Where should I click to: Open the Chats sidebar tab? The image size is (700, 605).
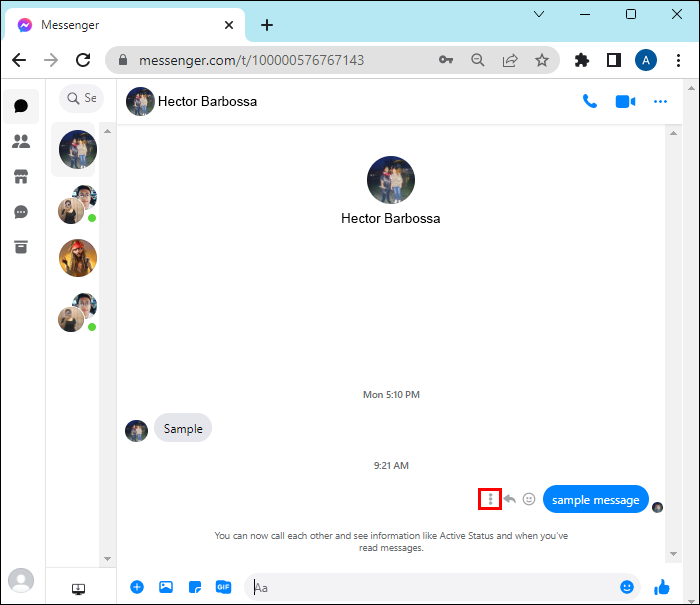click(x=21, y=106)
